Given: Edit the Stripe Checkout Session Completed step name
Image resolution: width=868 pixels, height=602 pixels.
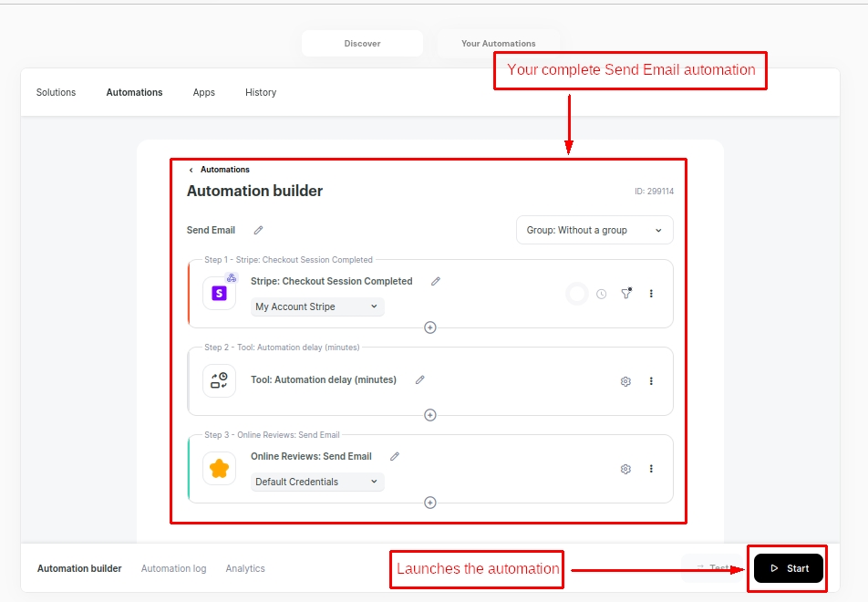Looking at the screenshot, I should pyautogui.click(x=436, y=282).
